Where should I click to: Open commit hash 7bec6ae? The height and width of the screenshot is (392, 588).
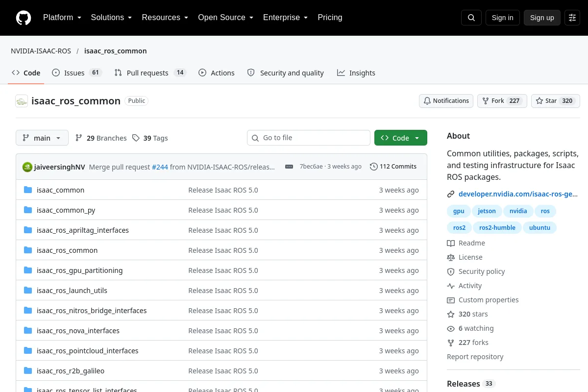pos(311,167)
